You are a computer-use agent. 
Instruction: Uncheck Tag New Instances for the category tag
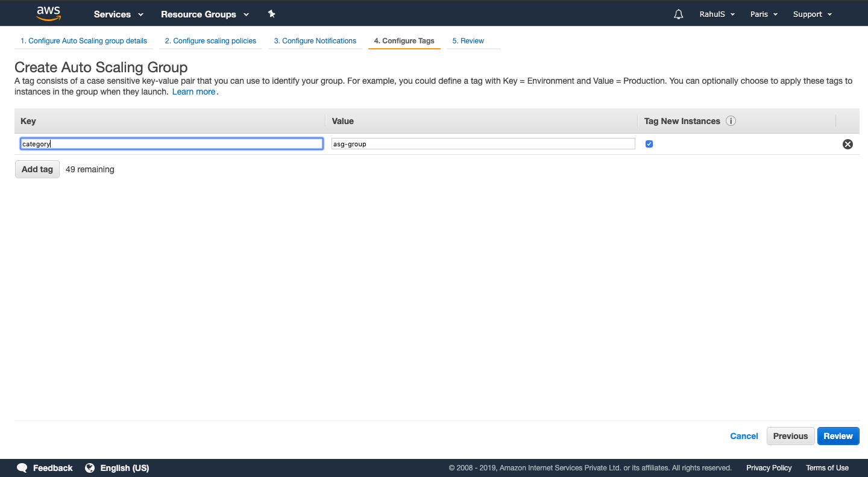[x=649, y=144]
